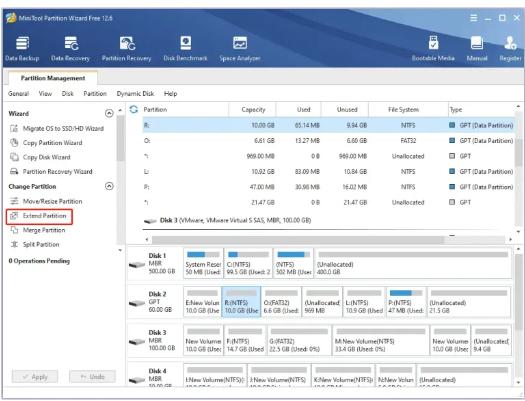Image resolution: width=525 pixels, height=401 pixels.
Task: Open Partition Recovery Wizard in the sidebar
Action: click(x=51, y=172)
